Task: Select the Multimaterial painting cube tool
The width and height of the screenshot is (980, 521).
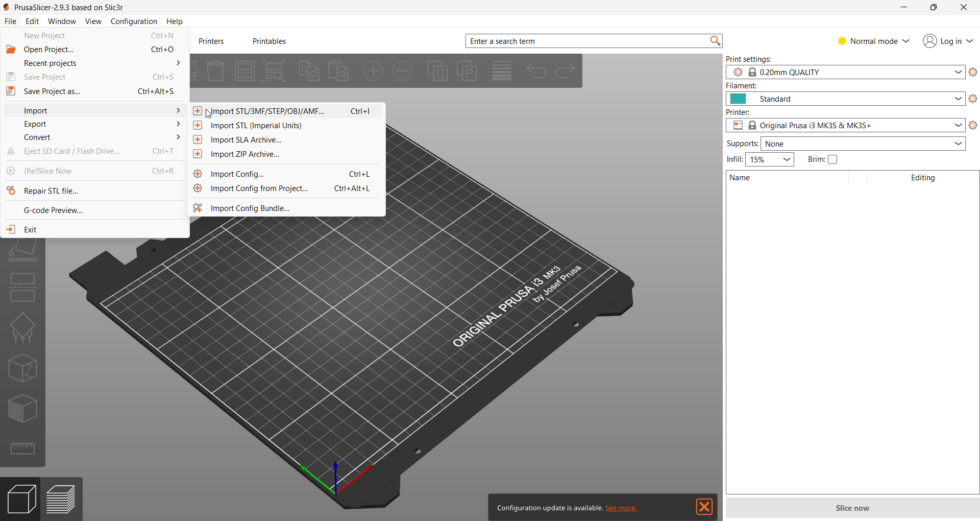Action: click(22, 409)
